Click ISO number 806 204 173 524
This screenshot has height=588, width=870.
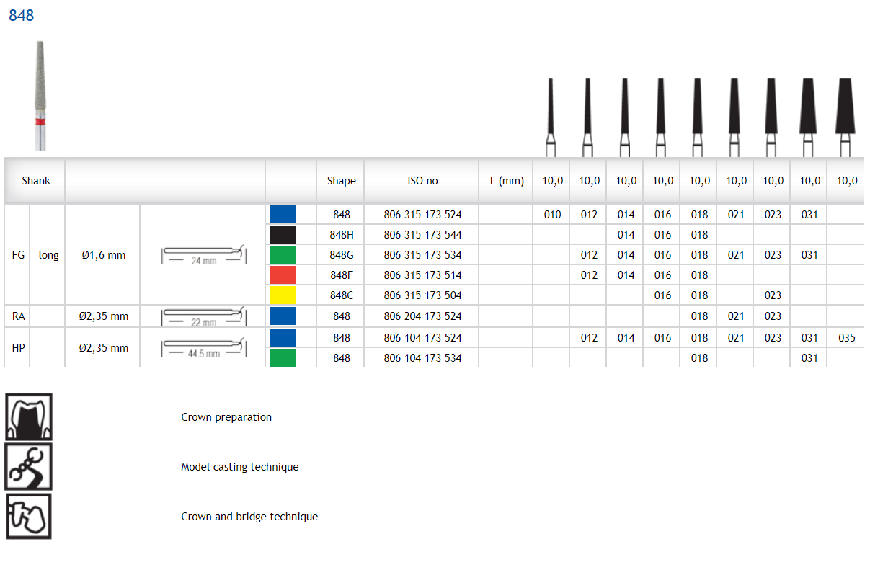tap(422, 316)
